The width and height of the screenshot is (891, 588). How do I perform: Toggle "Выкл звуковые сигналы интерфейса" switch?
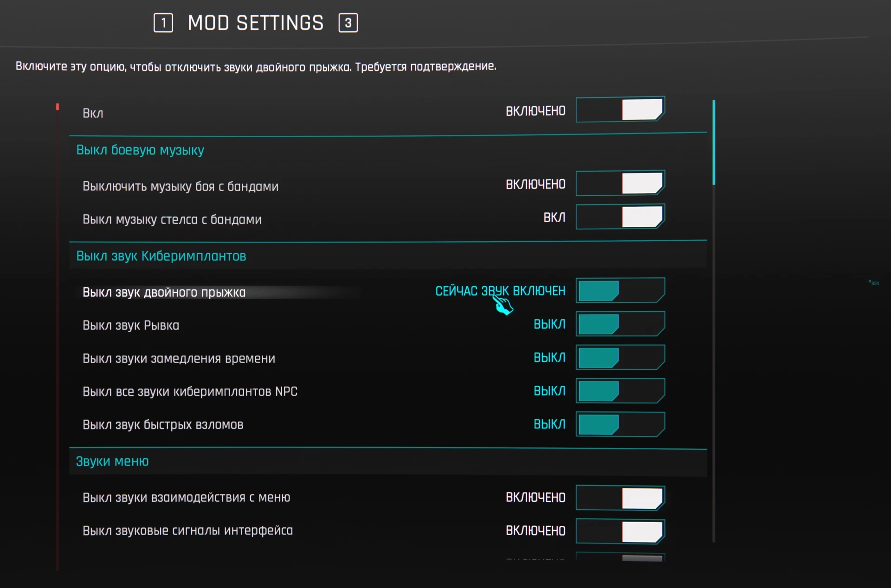(x=620, y=531)
